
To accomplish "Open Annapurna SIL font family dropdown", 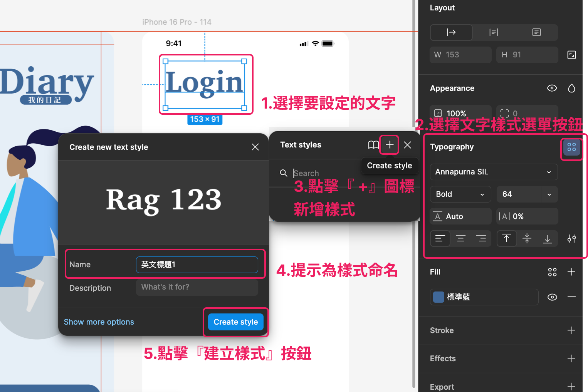I will click(x=493, y=172).
